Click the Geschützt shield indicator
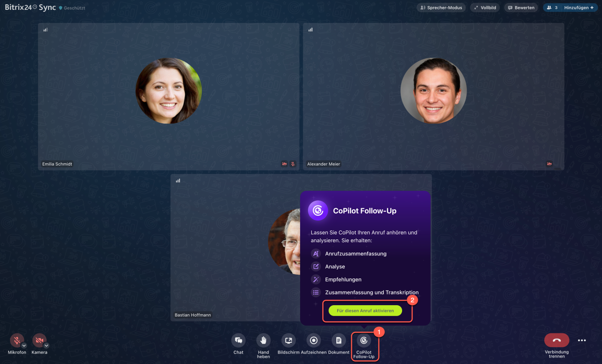Screen dimensions: 602x364 61,8
